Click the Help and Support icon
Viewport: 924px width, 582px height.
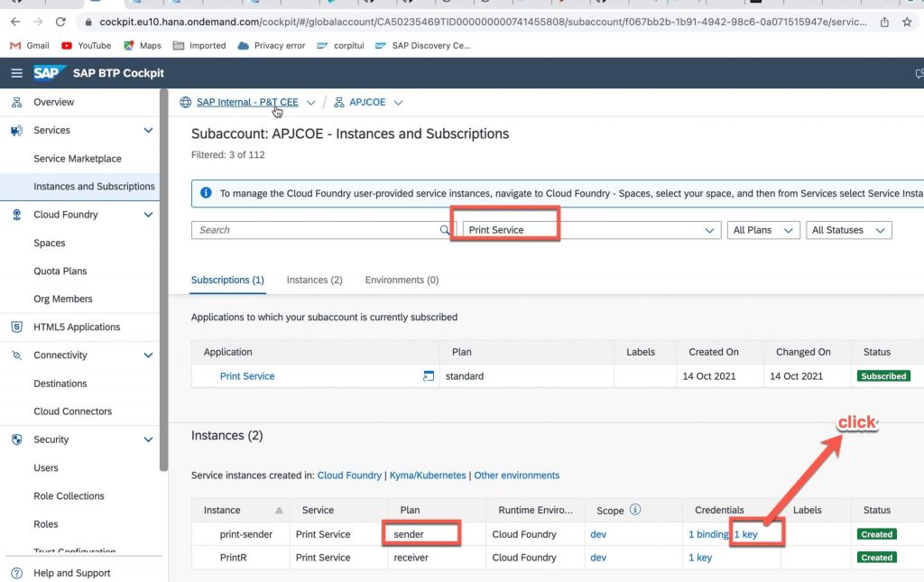(17, 573)
